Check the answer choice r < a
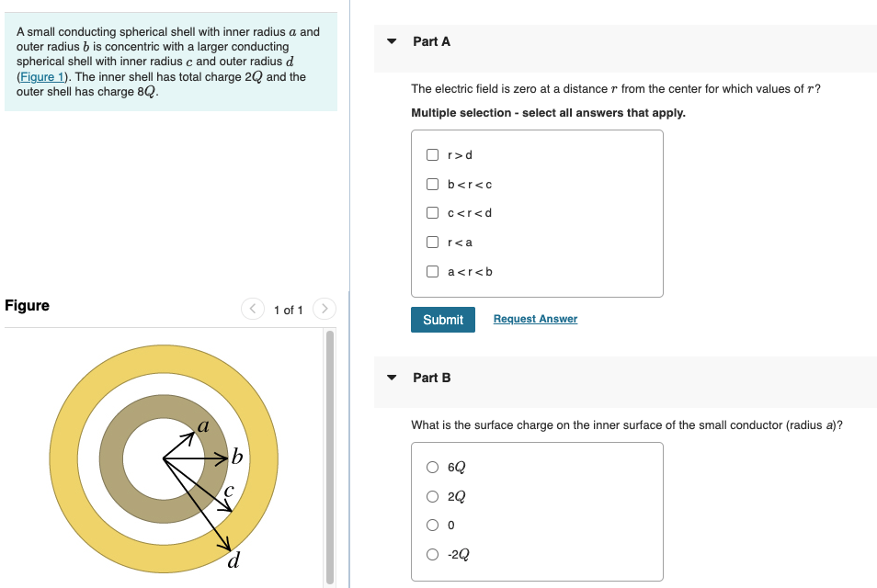The height and width of the screenshot is (588, 877). [x=432, y=242]
